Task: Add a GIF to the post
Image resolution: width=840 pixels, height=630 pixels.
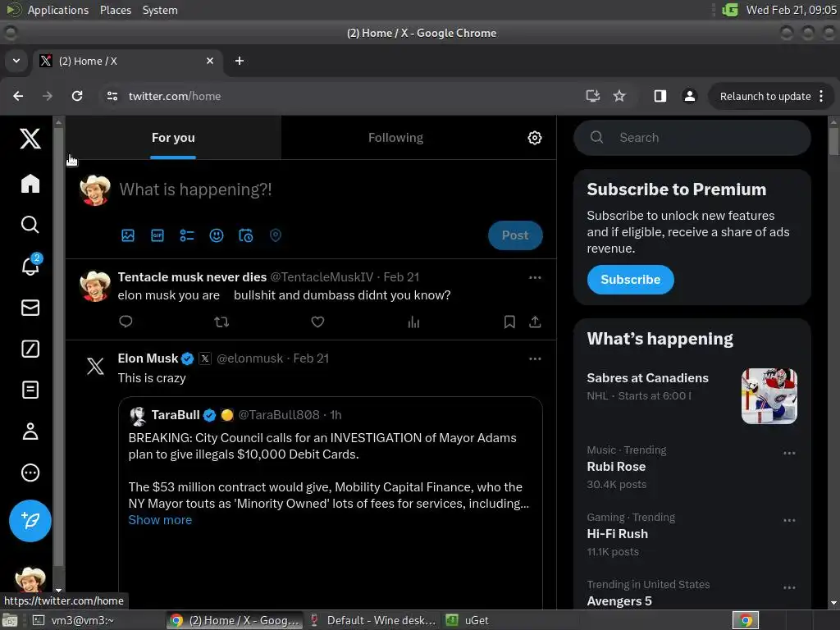Action: pos(157,235)
